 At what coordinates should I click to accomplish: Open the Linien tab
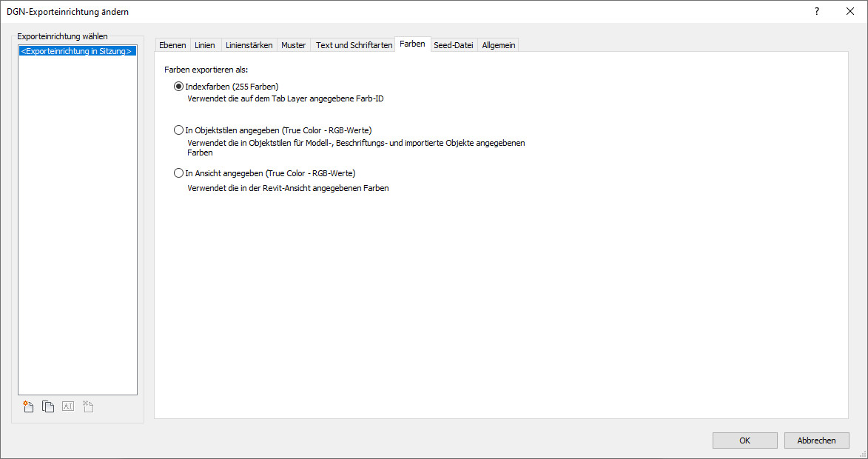point(205,45)
